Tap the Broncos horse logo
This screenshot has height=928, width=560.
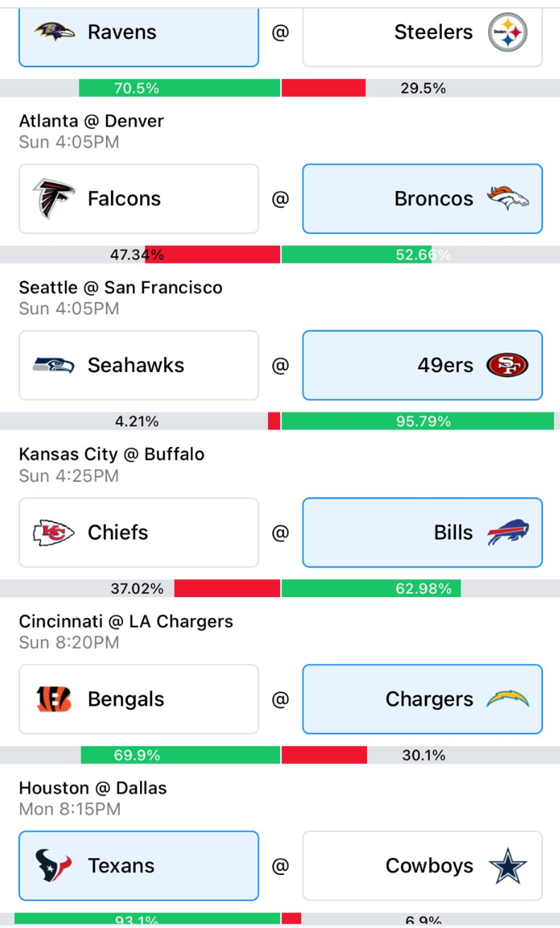click(508, 199)
